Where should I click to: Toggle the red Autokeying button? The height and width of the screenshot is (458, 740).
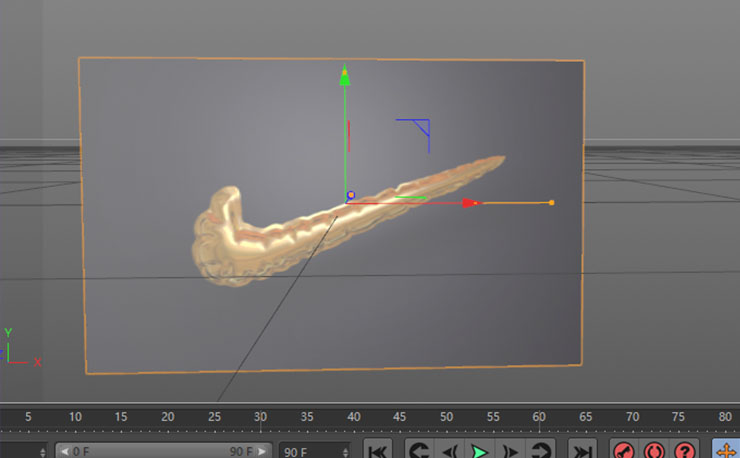(x=654, y=451)
